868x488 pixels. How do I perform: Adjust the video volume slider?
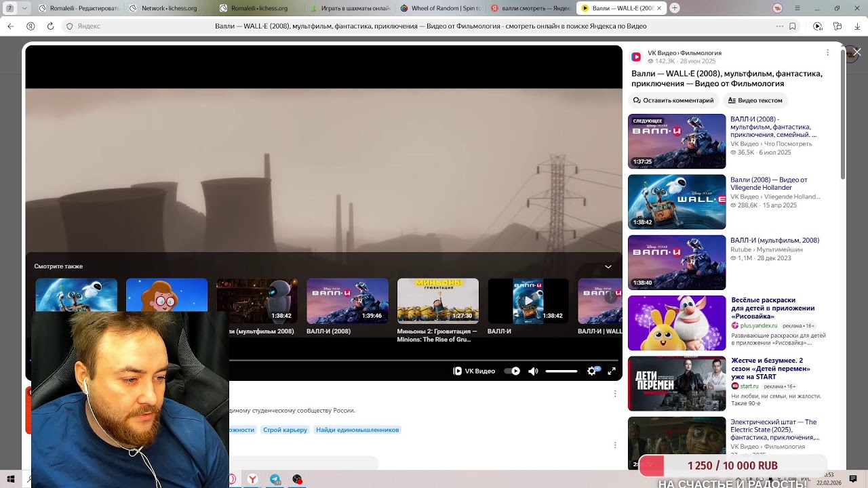pos(561,371)
